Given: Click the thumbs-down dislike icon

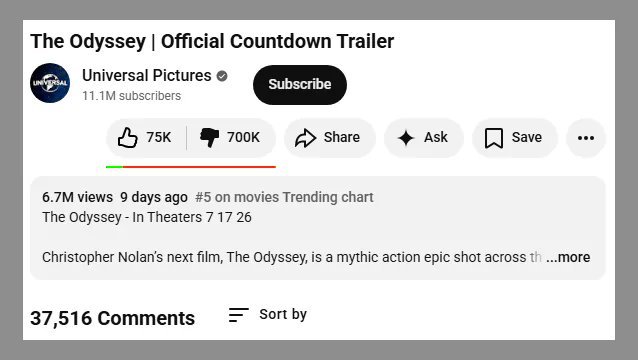Looking at the screenshot, I should [210, 137].
